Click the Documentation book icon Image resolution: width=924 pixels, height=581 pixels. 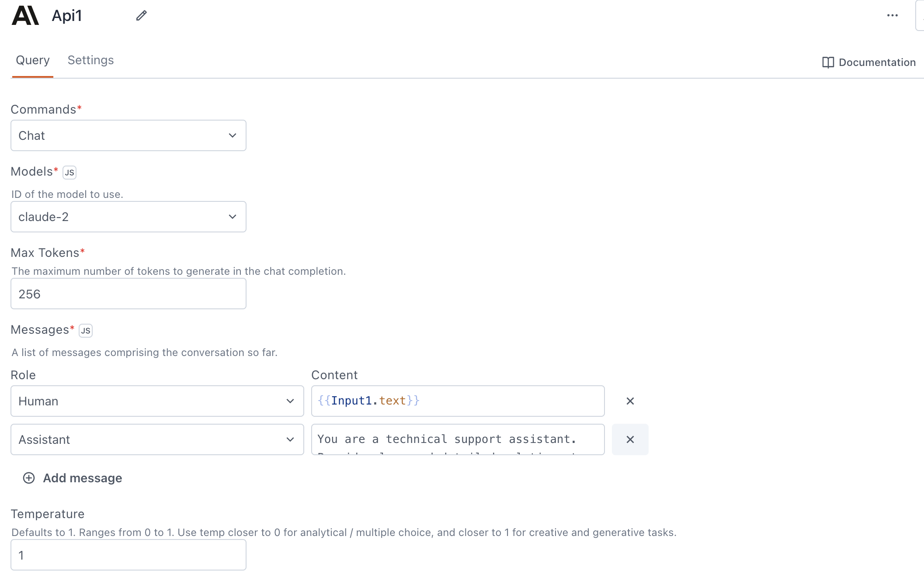pos(827,62)
